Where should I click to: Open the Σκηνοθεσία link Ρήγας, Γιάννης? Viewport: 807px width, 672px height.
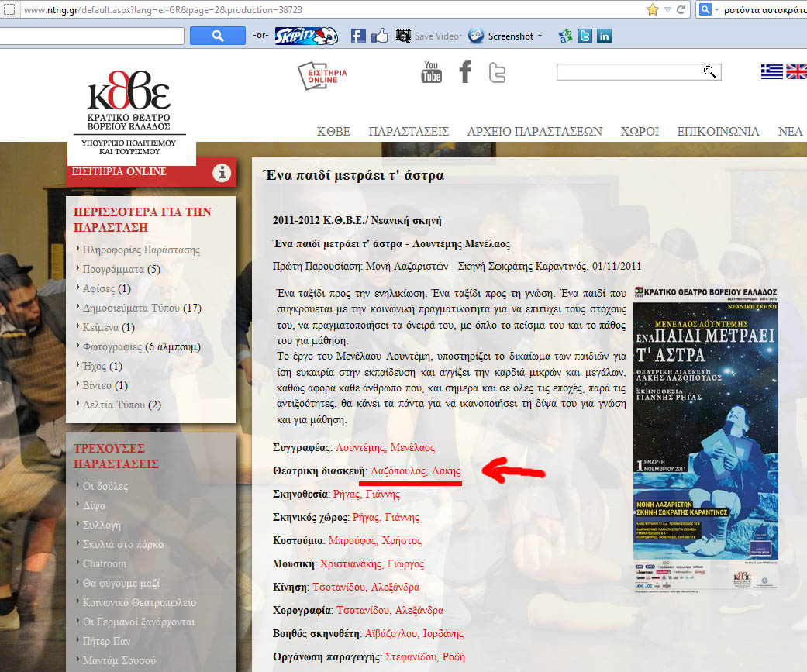tap(367, 495)
